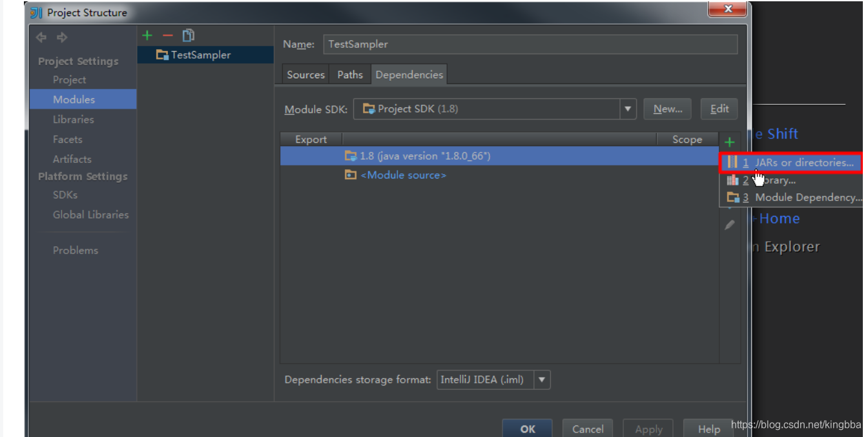The image size is (868, 437).
Task: Click the IntelliJ Project Structure title icon
Action: (37, 12)
